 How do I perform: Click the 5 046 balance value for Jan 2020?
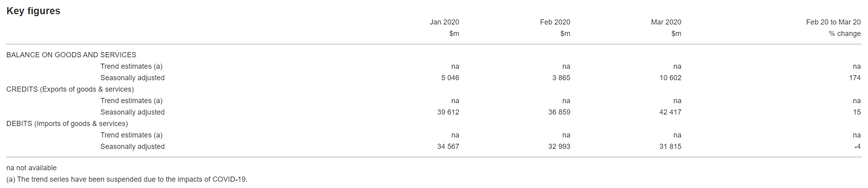450,78
